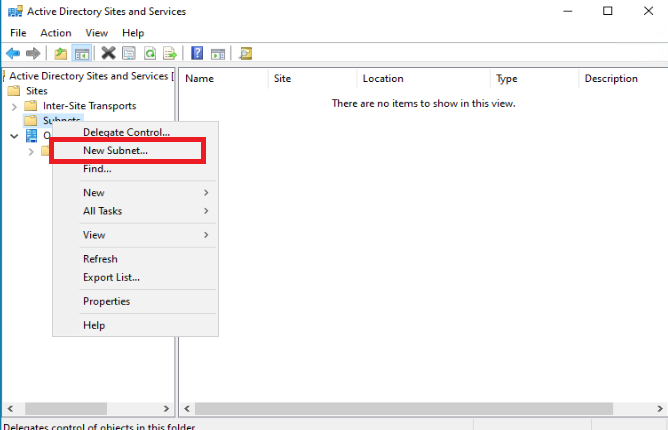
Task: Choose Refresh from context menu
Action: click(x=101, y=259)
